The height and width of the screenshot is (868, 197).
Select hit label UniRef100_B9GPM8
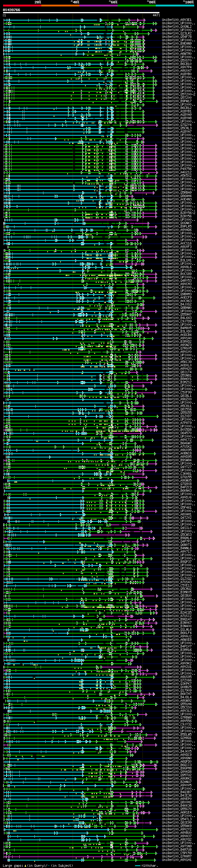click(177, 768)
